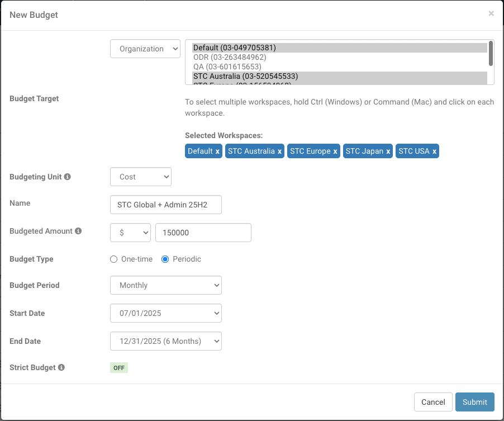504x421 pixels.
Task: Click info icon beside Budgeted Amount
Action: point(78,231)
